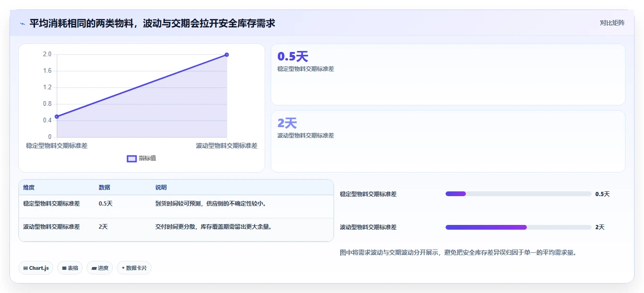Click the 进度 tag chip
644x293 pixels.
100,268
